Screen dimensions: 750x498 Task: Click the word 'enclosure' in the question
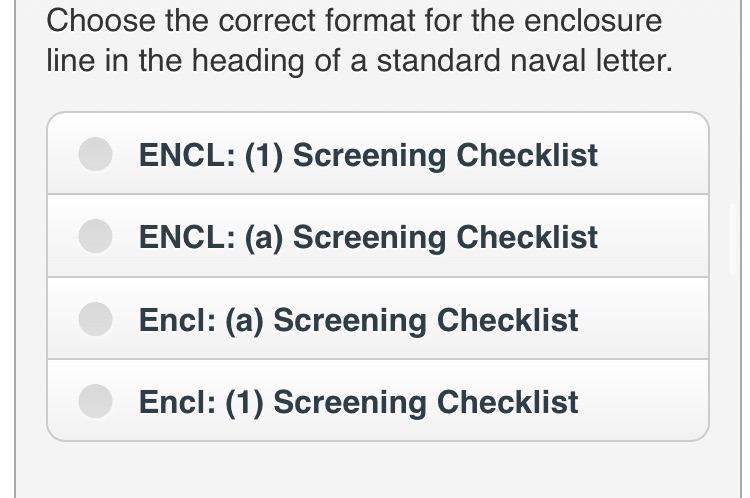tap(593, 21)
